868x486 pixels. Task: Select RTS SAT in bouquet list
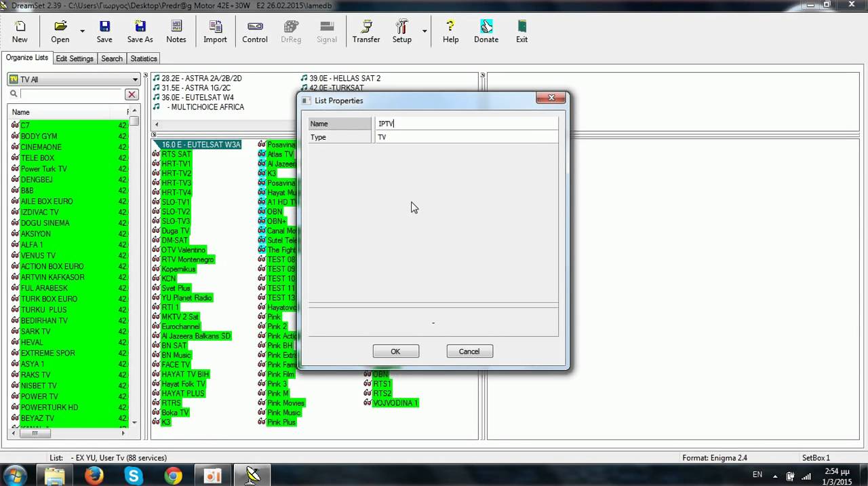(x=176, y=154)
